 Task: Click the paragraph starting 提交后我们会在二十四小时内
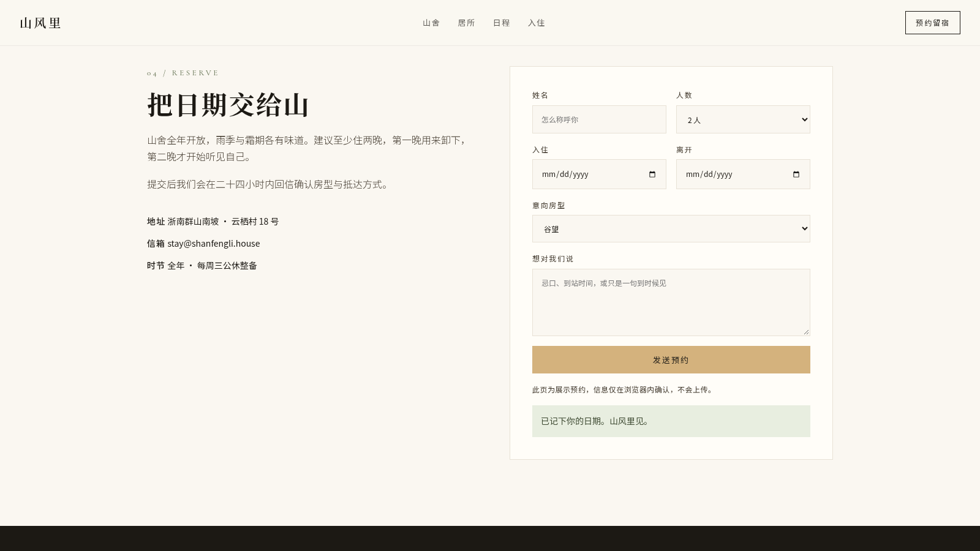[269, 184]
